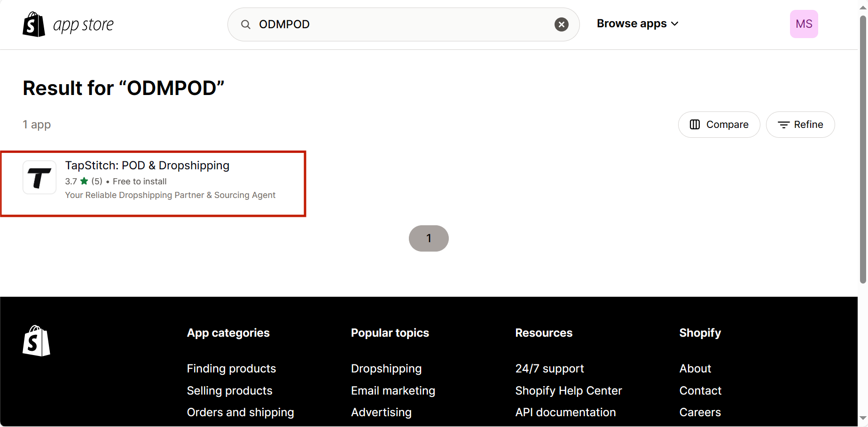Open Shopify Help Center link
The width and height of the screenshot is (868, 427).
pyautogui.click(x=568, y=391)
